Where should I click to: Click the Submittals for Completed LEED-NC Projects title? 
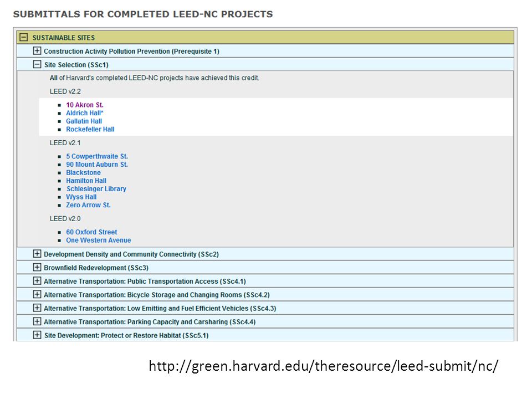[143, 14]
